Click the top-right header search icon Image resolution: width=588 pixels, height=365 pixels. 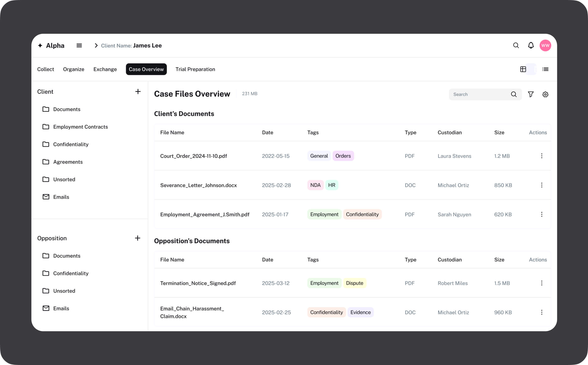tap(516, 46)
